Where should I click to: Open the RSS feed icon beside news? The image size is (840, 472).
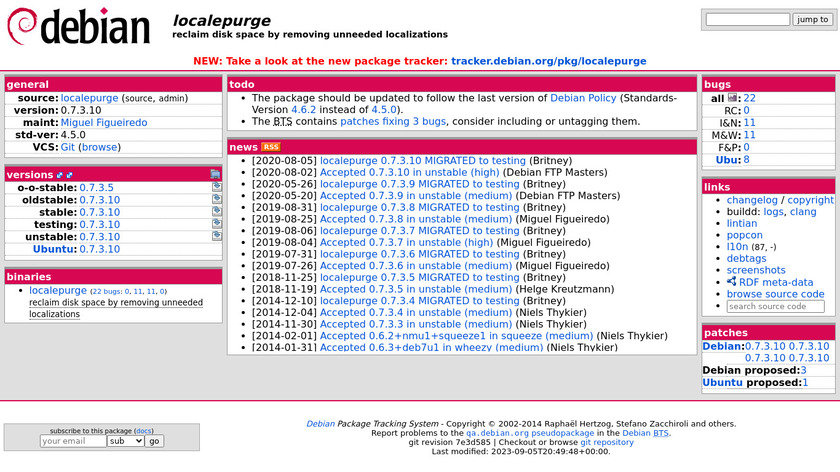(x=271, y=147)
